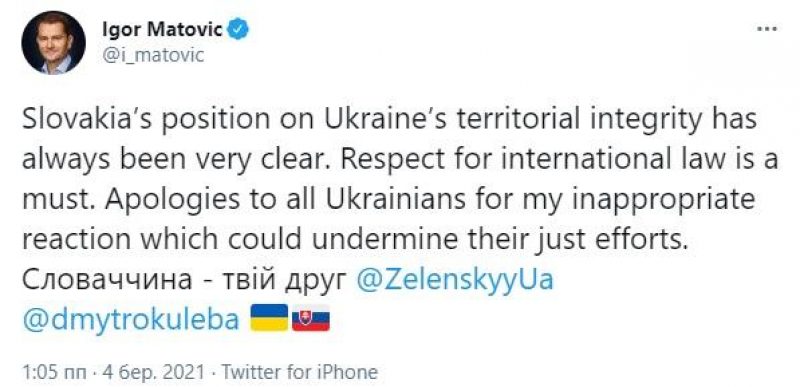
Task: Click the Ukrainian word "Словаччина"
Action: 100,280
